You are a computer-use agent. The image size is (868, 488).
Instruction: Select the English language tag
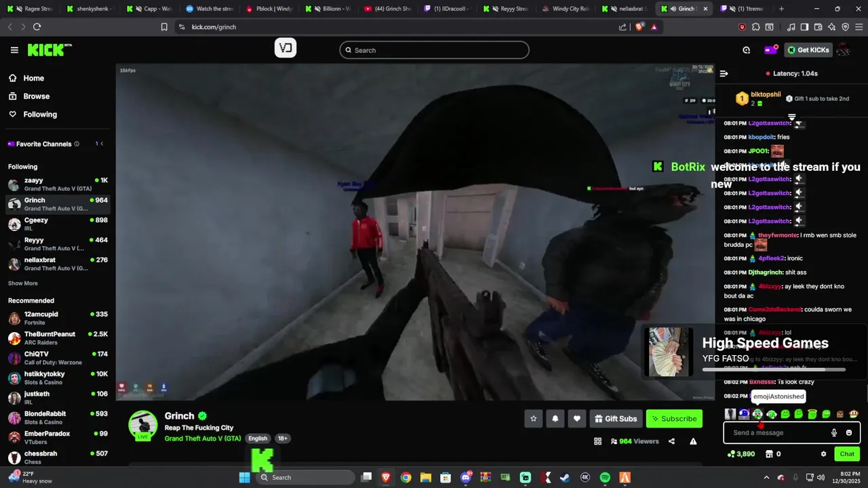(x=258, y=439)
